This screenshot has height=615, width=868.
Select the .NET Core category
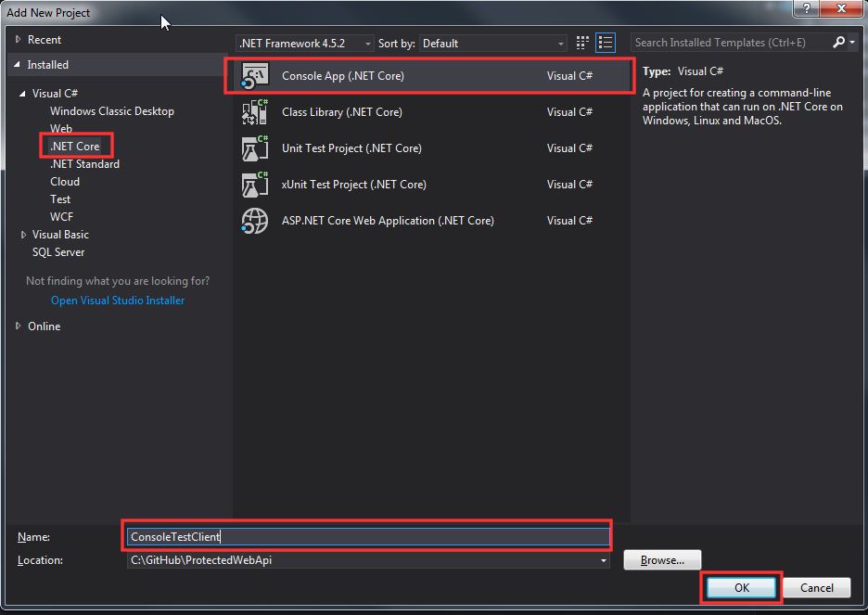pyautogui.click(x=75, y=147)
